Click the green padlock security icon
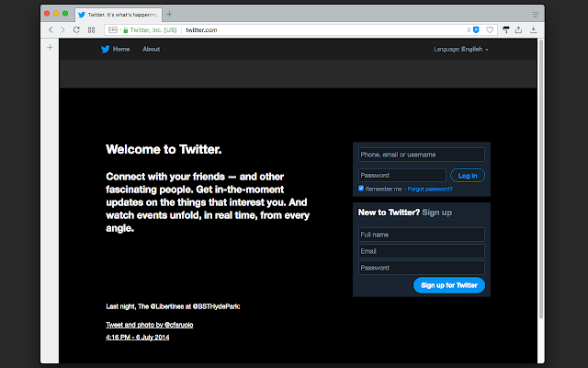 coord(126,29)
